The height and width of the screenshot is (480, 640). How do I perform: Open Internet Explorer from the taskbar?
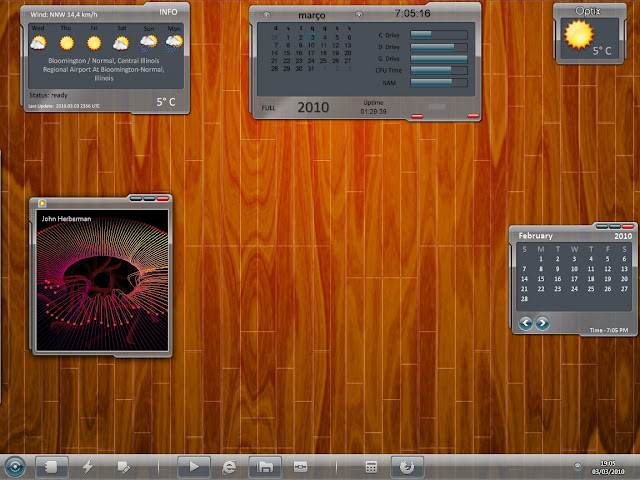coord(229,467)
